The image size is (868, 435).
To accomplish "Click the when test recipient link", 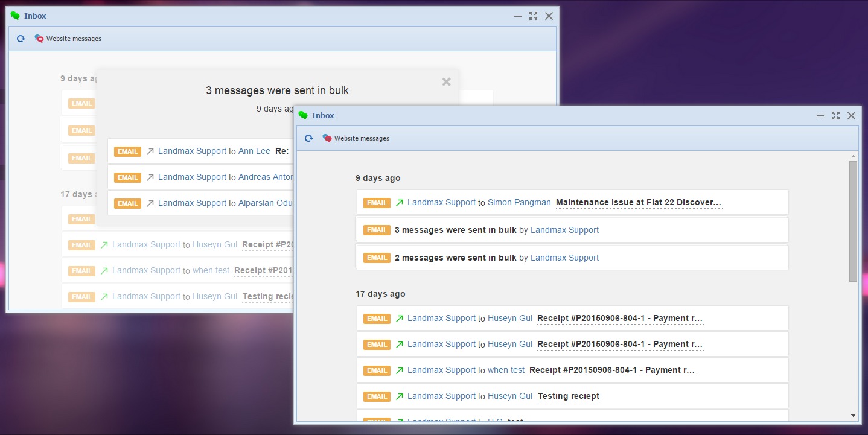I will click(506, 370).
